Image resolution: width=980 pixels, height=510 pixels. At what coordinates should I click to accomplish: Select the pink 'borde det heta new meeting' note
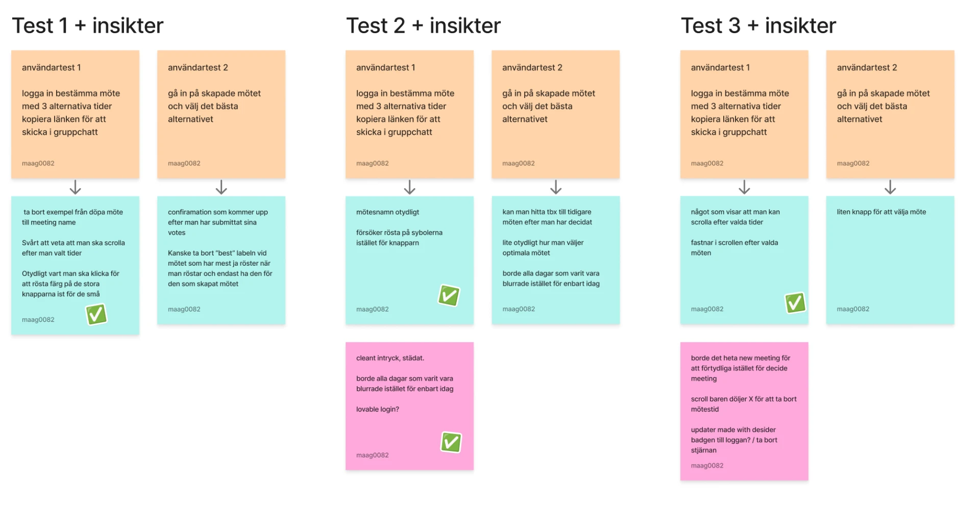(744, 411)
